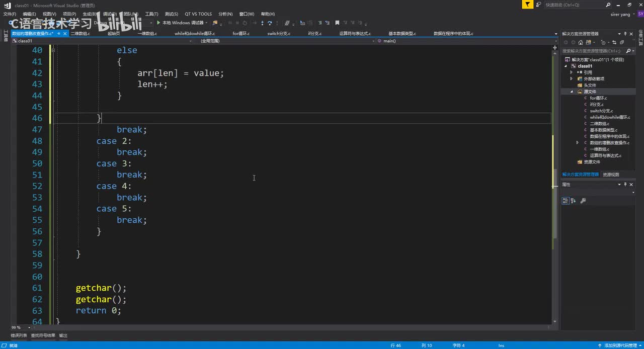The width and height of the screenshot is (644, 349).
Task: Open the (全局范围) scope dropdown
Action: [x=374, y=41]
